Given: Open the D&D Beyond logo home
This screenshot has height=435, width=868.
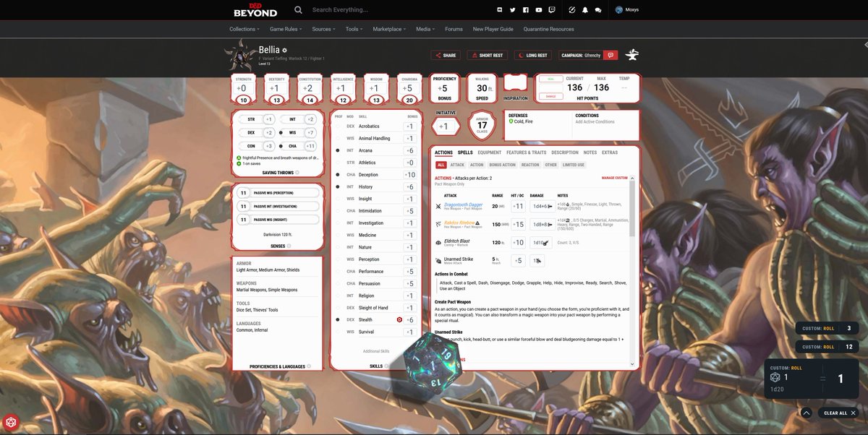Looking at the screenshot, I should [255, 10].
